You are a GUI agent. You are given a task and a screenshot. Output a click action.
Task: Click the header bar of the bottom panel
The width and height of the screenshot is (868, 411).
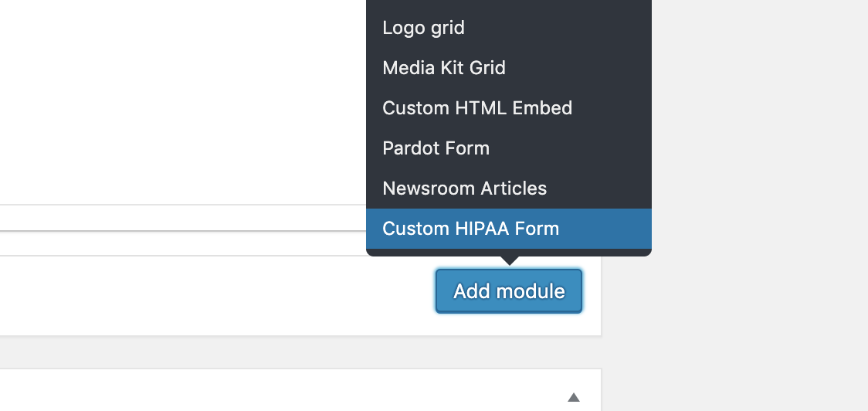[x=300, y=390]
